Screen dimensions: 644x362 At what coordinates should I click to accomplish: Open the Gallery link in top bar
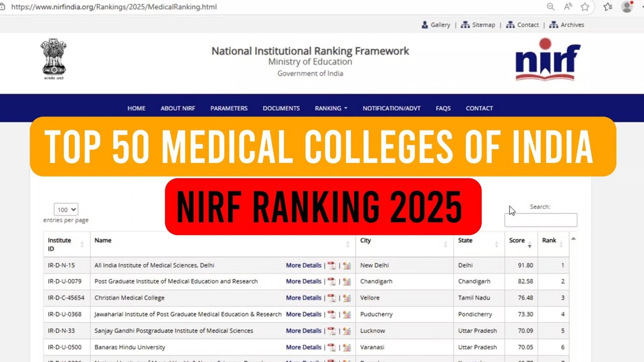coord(436,25)
